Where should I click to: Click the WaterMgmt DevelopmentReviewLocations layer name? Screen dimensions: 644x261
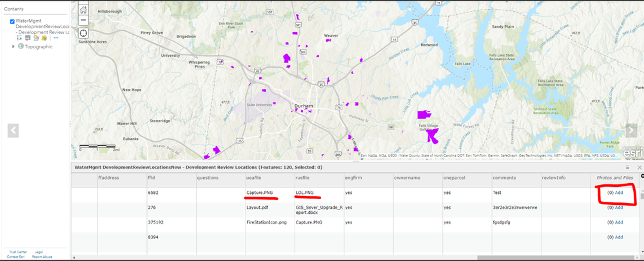[x=43, y=26]
